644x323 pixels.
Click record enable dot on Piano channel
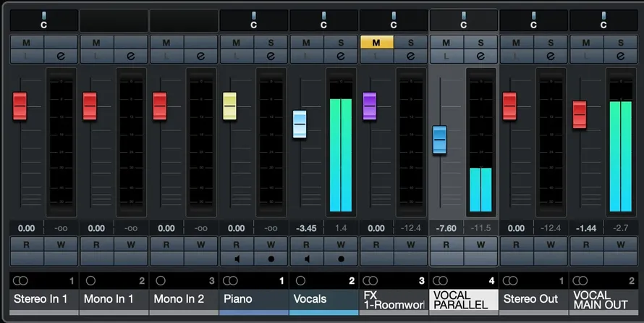click(x=271, y=259)
